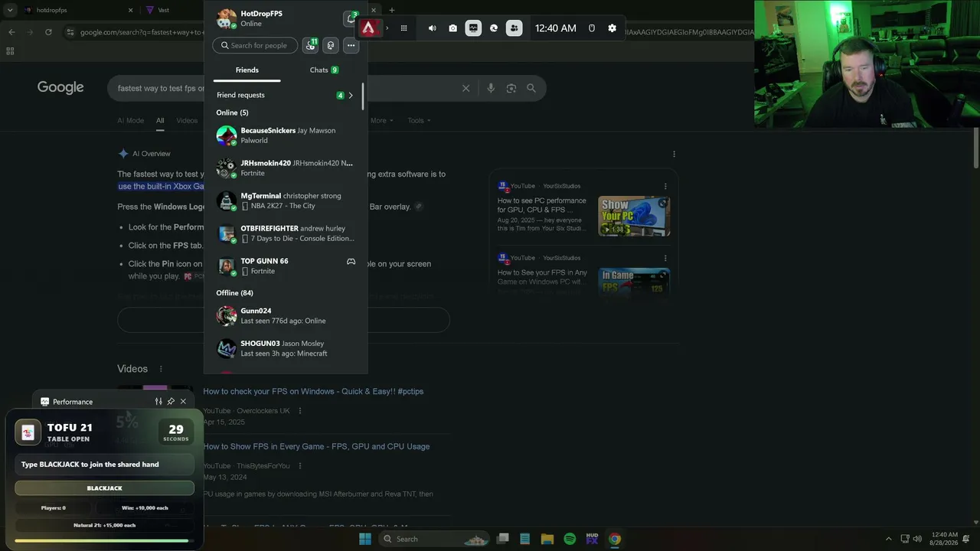This screenshot has width=980, height=551.
Task: Open 'How to check your FPS on Windows' video
Action: [x=313, y=391]
